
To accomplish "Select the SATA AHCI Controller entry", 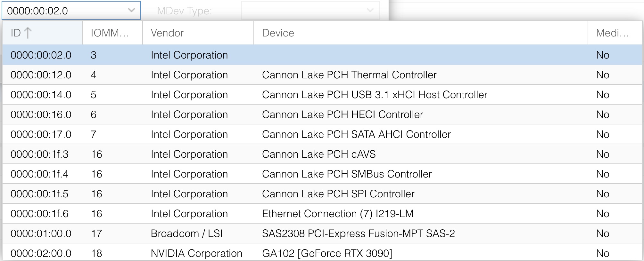I will [192, 134].
